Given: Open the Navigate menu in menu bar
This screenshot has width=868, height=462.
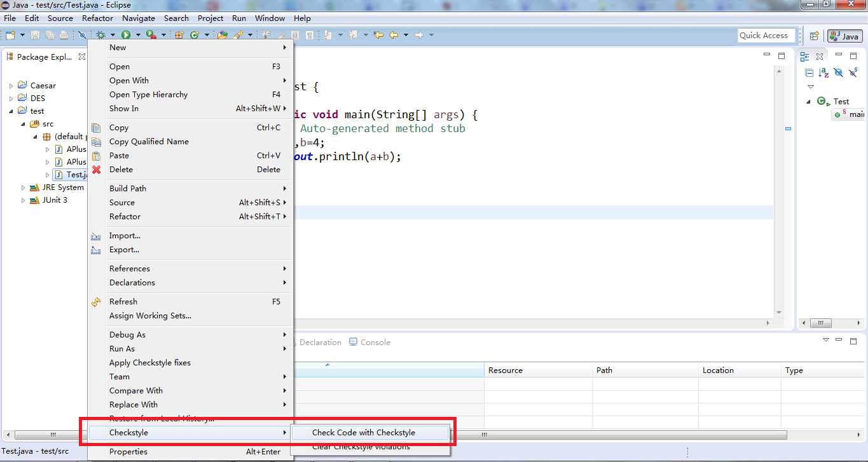Looking at the screenshot, I should pos(139,18).
